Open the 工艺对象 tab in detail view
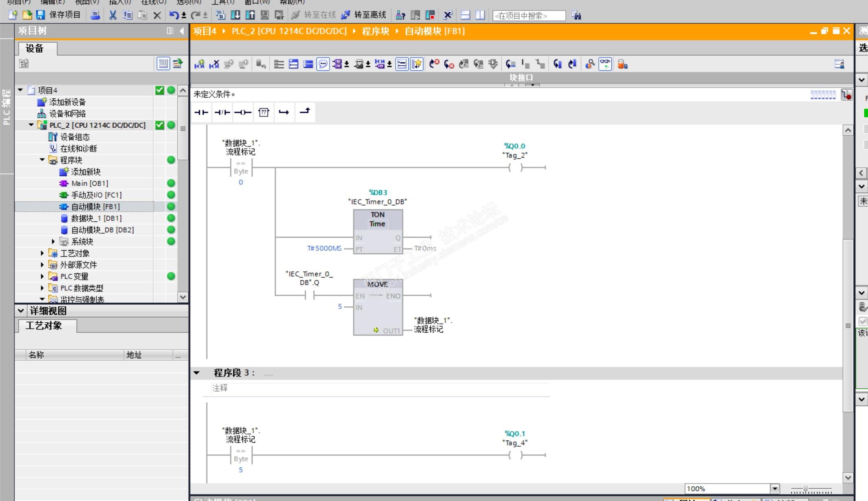868x501 pixels. pyautogui.click(x=44, y=326)
